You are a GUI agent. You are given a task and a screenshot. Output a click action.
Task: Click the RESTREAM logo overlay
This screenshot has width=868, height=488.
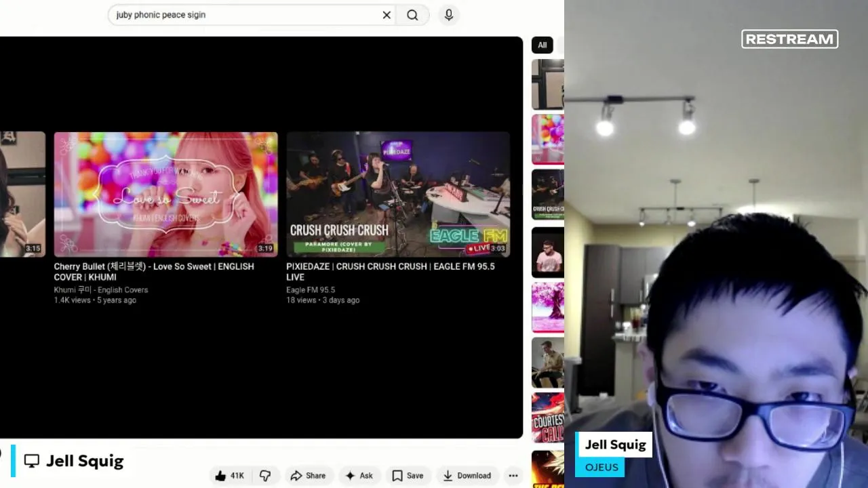pyautogui.click(x=790, y=39)
